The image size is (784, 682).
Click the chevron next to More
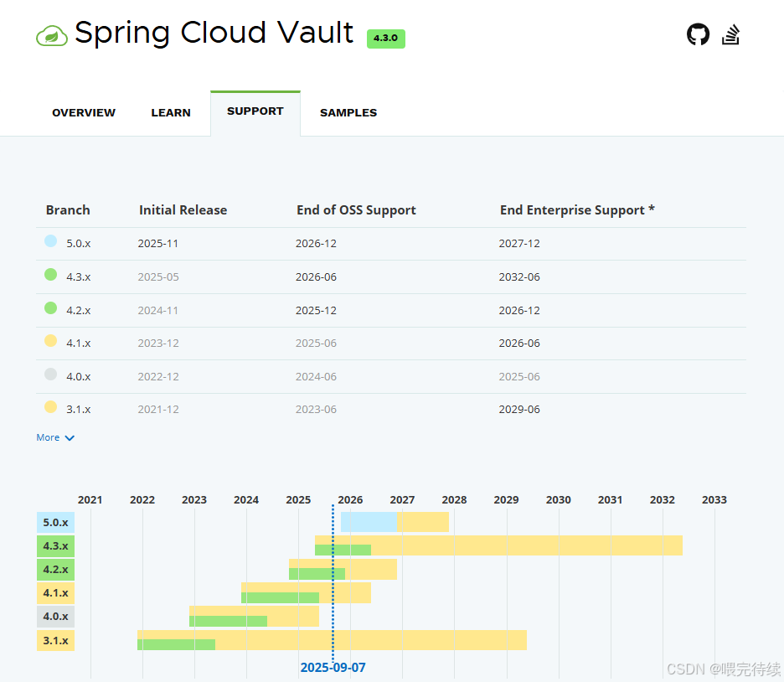click(70, 438)
